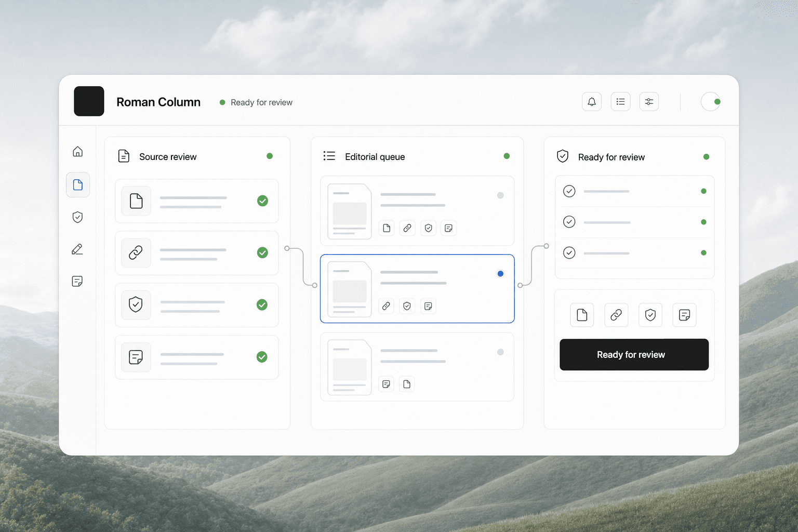Open notifications bell in the header
Viewport: 798px width, 532px height.
[x=592, y=102]
